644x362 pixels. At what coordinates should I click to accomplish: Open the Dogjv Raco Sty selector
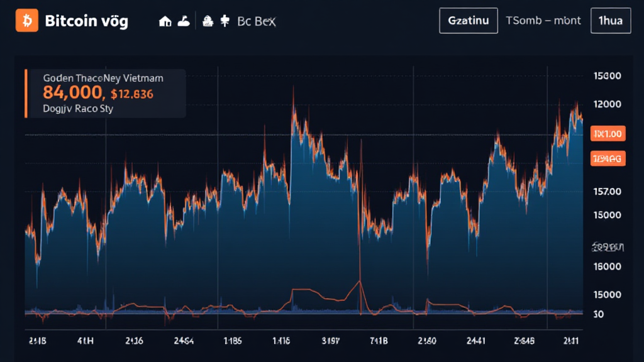(x=77, y=108)
